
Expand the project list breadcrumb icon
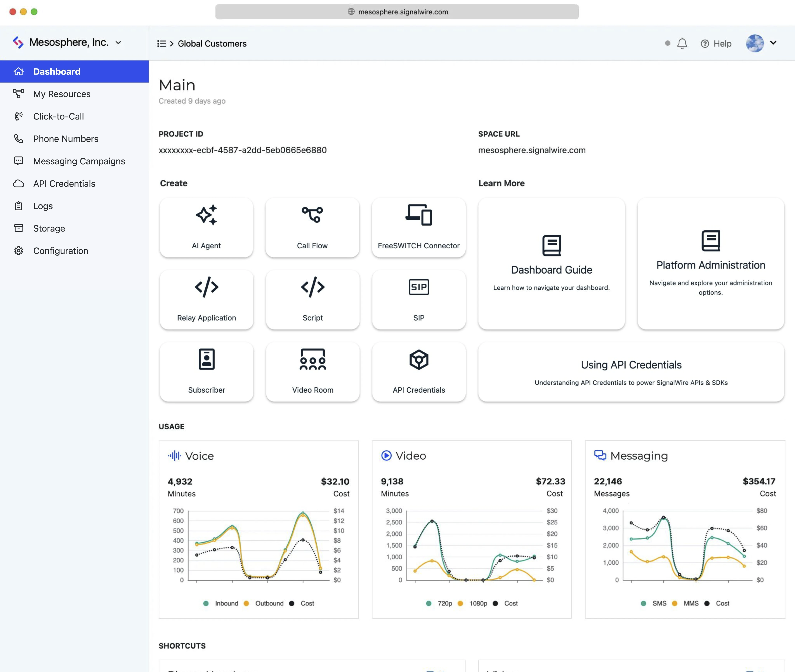pyautogui.click(x=161, y=43)
